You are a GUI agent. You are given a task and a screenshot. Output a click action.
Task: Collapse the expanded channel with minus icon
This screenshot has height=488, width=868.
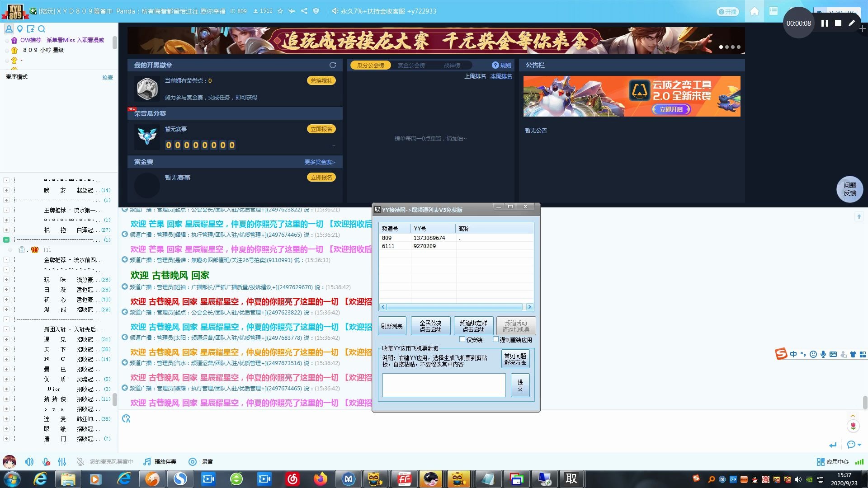point(6,240)
